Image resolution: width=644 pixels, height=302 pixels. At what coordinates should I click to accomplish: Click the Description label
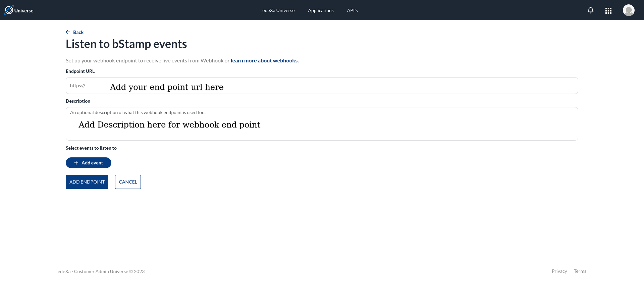[78, 101]
